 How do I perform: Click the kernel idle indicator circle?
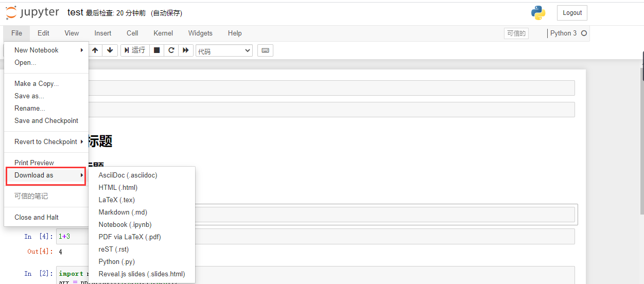click(x=584, y=33)
